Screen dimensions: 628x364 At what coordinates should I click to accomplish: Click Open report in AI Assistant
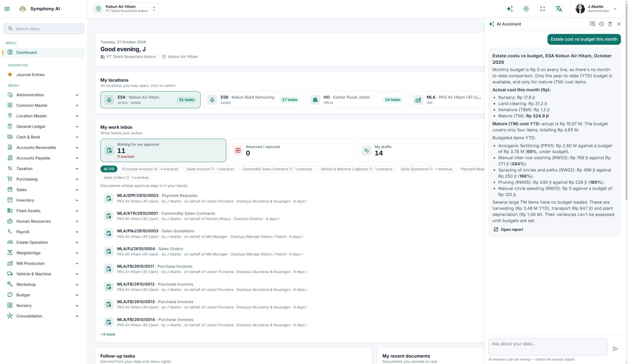(508, 229)
